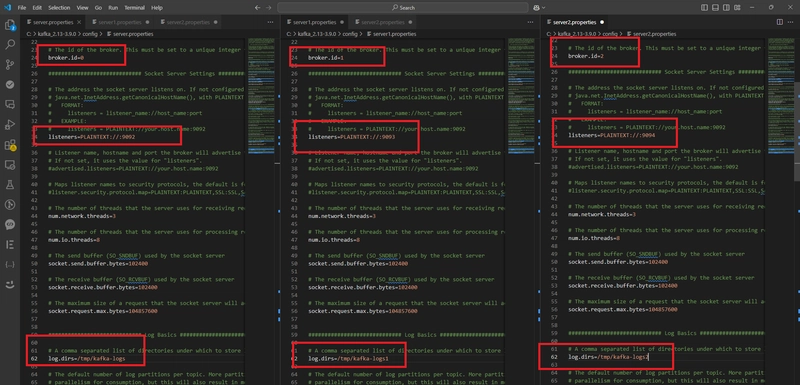Screen dimensions: 800x385
Task: Toggle the bottom panel layout icon
Action: (715, 8)
